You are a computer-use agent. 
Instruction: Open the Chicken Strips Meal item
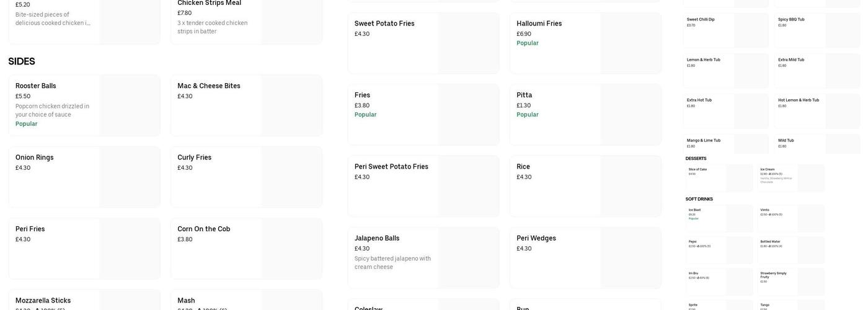click(246, 19)
